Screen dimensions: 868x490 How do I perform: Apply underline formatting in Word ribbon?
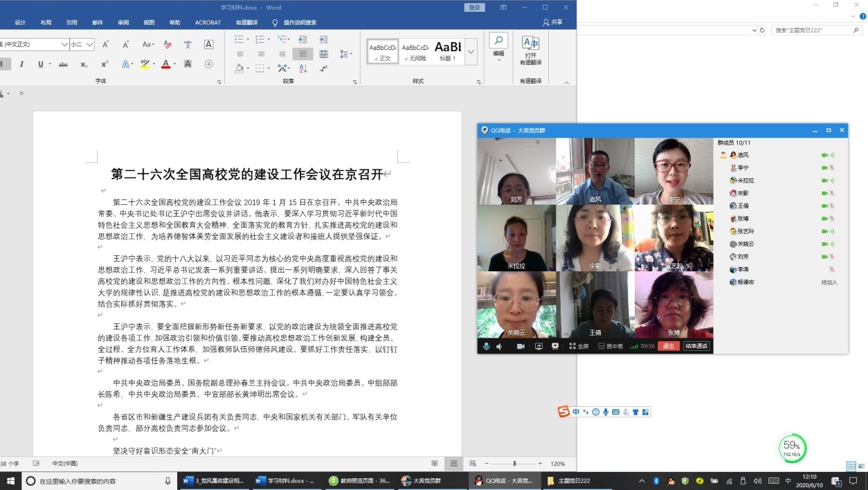(40, 64)
